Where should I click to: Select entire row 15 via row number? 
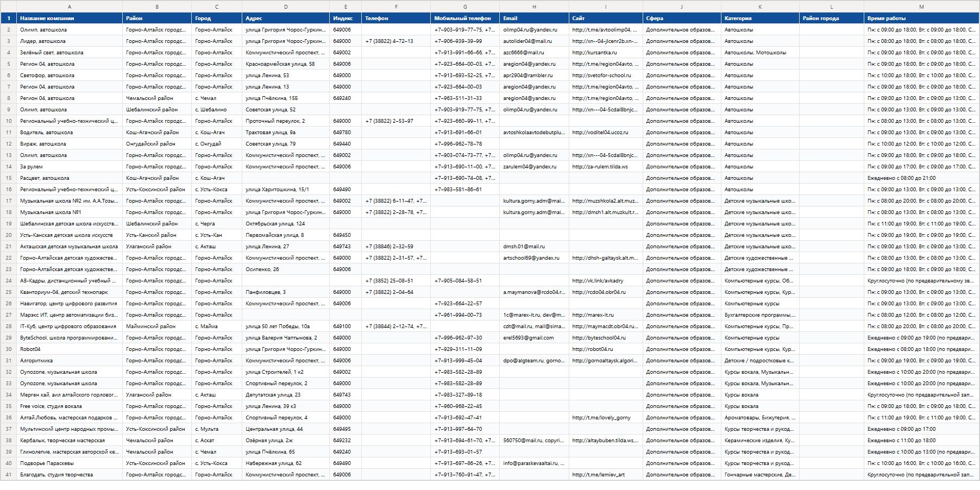9,178
